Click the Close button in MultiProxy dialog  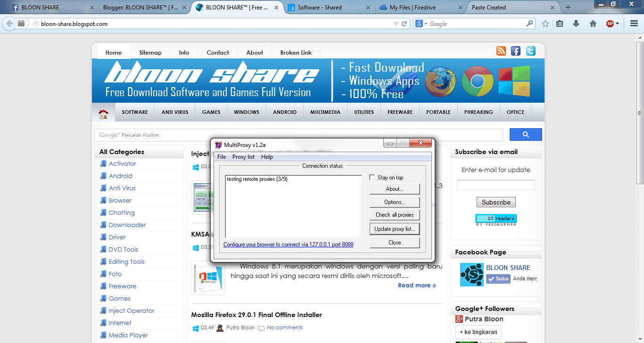click(x=395, y=243)
